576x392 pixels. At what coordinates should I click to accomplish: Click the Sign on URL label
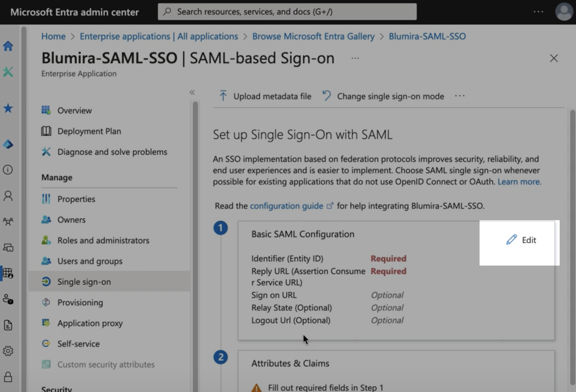click(x=274, y=295)
